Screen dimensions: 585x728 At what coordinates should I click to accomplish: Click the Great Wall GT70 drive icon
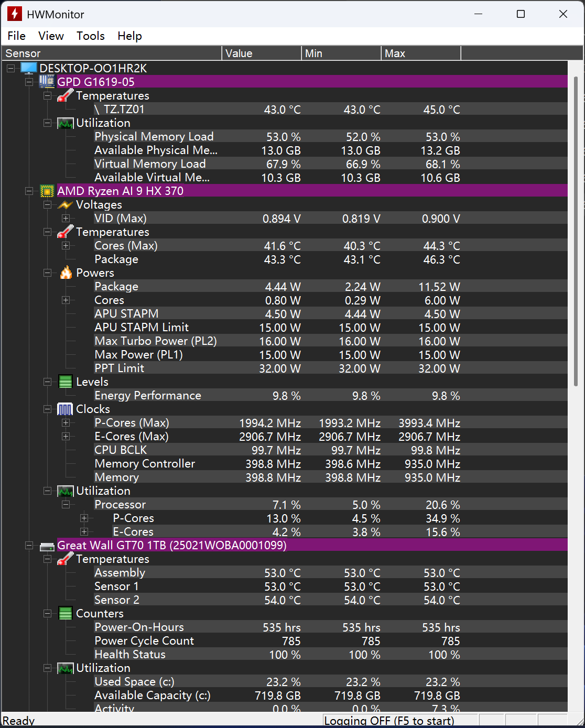click(x=47, y=546)
